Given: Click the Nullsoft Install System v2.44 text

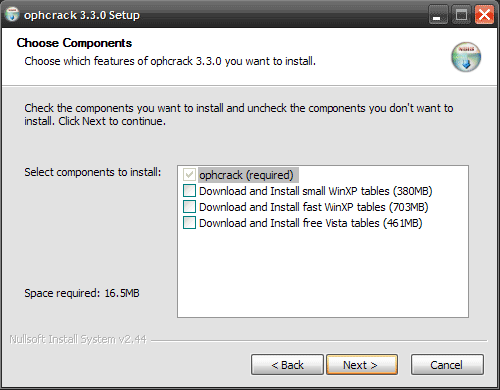Looking at the screenshot, I should point(78,339).
